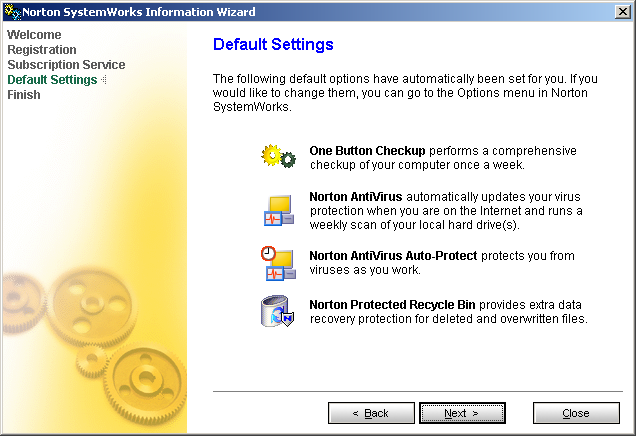This screenshot has width=636, height=436.
Task: Click the Next button
Action: (462, 413)
